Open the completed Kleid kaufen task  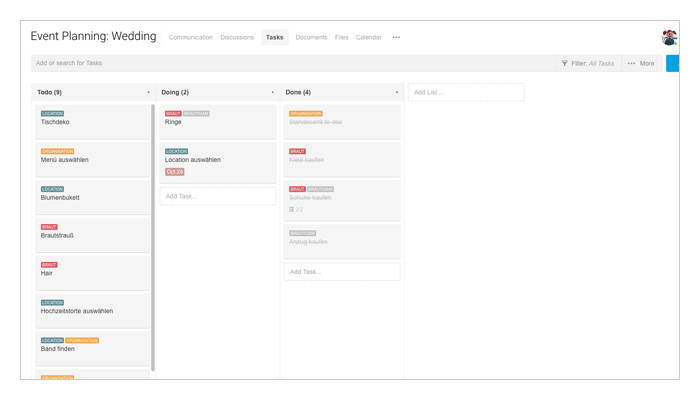(342, 160)
